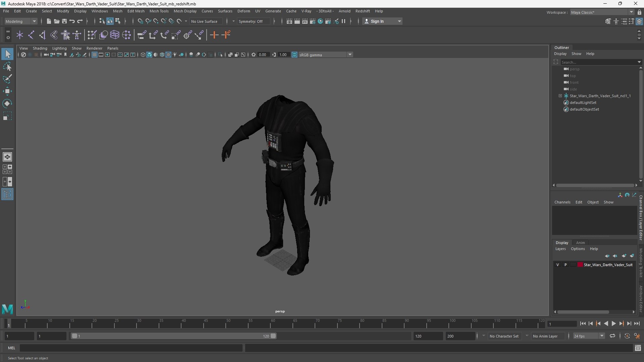Open the Script Editor icon
The height and width of the screenshot is (362, 644).
[638, 348]
